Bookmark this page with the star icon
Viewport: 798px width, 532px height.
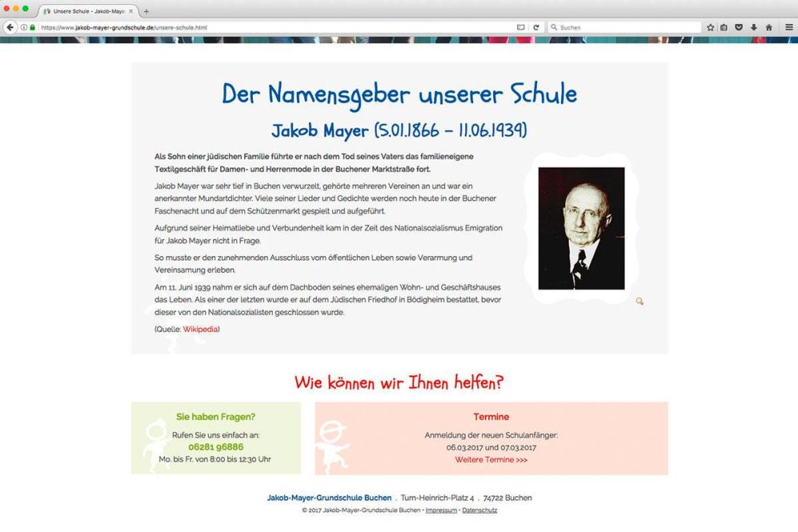[x=710, y=26]
